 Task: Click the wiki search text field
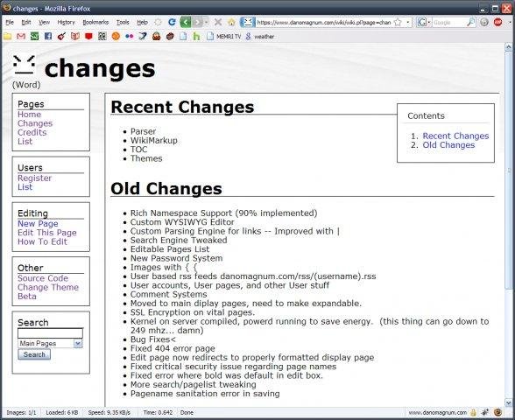[50, 333]
